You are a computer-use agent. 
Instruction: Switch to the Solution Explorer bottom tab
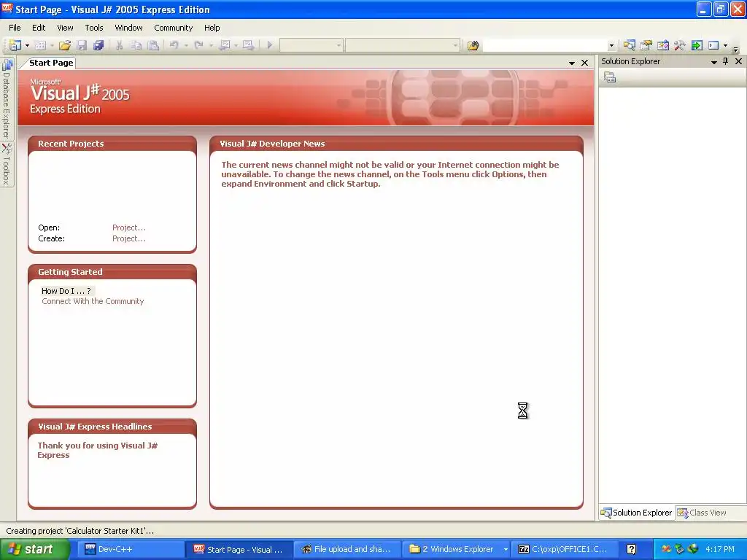[x=636, y=513]
